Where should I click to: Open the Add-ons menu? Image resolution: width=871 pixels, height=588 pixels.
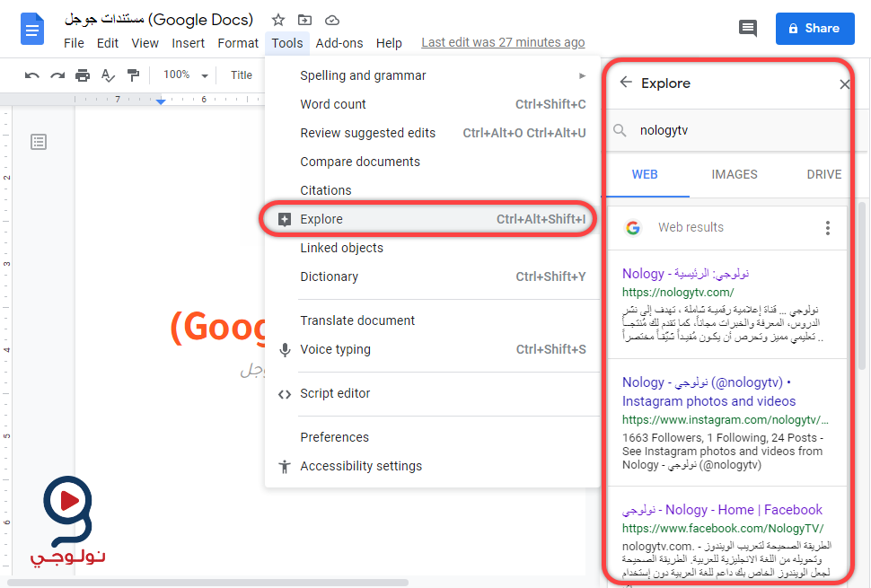tap(339, 43)
